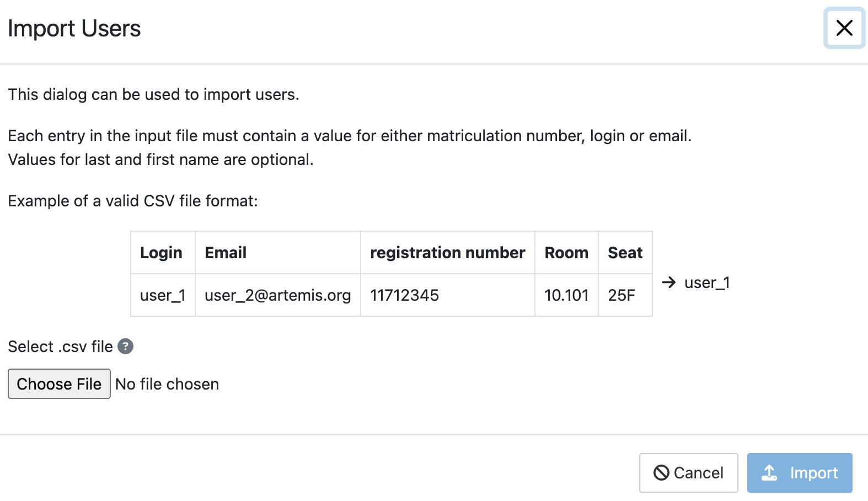Click the Email column header

point(226,253)
